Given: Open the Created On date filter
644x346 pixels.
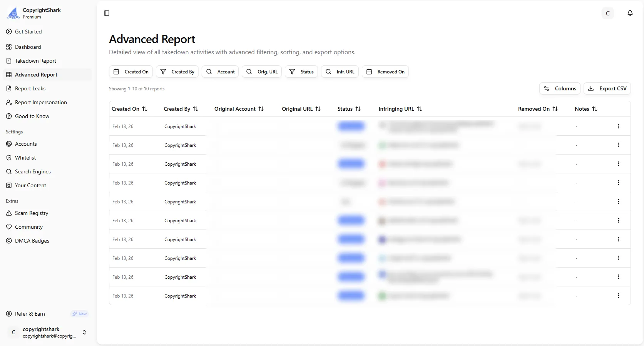Looking at the screenshot, I should [130, 72].
